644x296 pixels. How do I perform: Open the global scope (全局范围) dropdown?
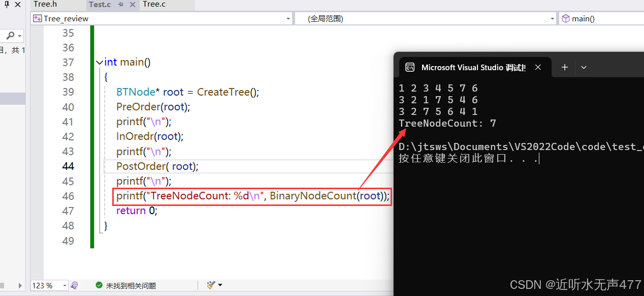pos(553,19)
